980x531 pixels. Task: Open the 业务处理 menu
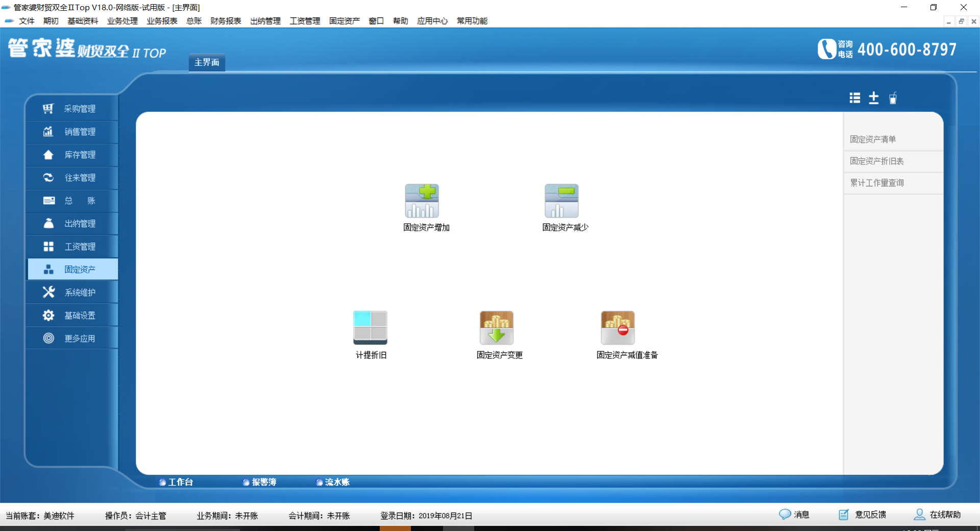click(122, 21)
